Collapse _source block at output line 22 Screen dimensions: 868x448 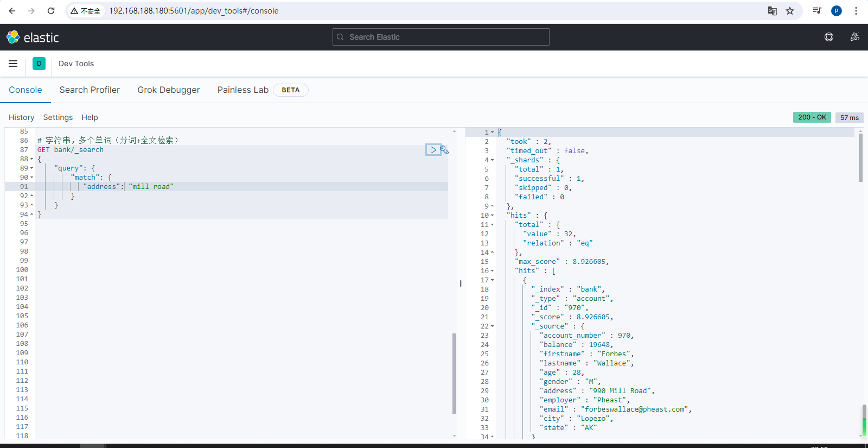coord(493,326)
